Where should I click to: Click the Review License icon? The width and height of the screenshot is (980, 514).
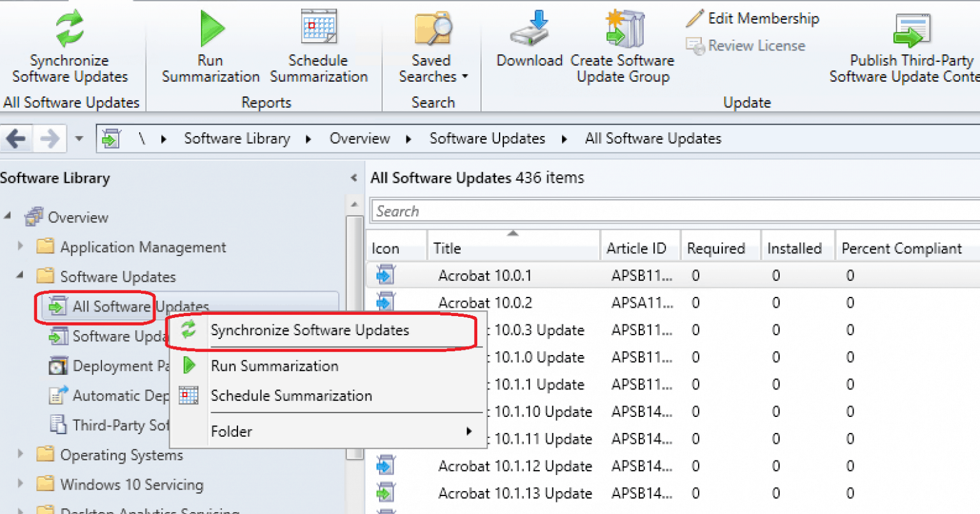[694, 46]
